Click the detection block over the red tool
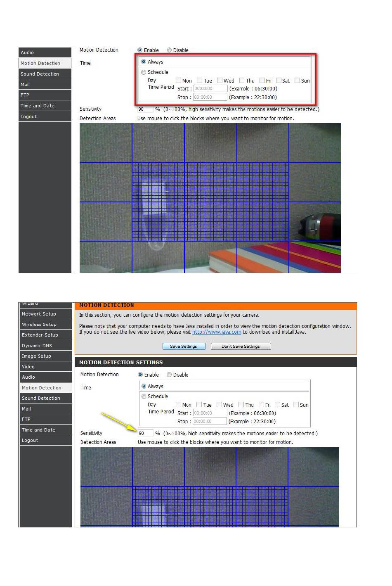 (314, 221)
